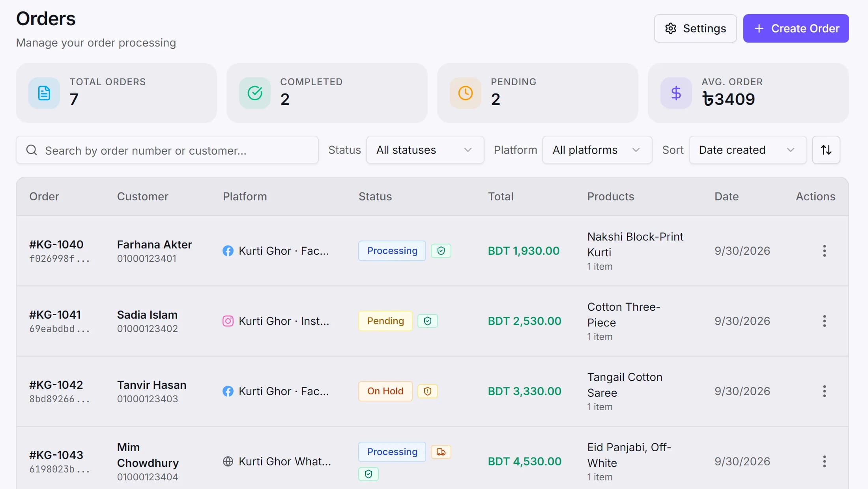The height and width of the screenshot is (489, 868).
Task: Open the Date created sort dropdown
Action: (x=748, y=150)
